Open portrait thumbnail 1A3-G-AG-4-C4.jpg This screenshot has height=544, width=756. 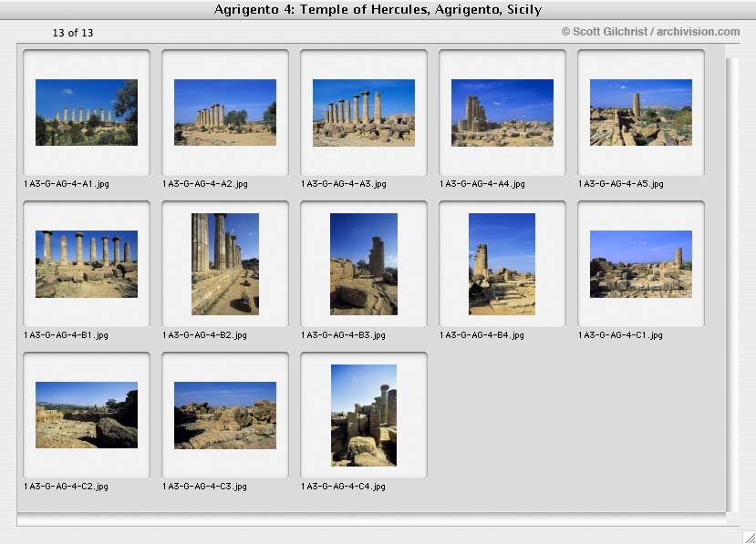click(364, 416)
